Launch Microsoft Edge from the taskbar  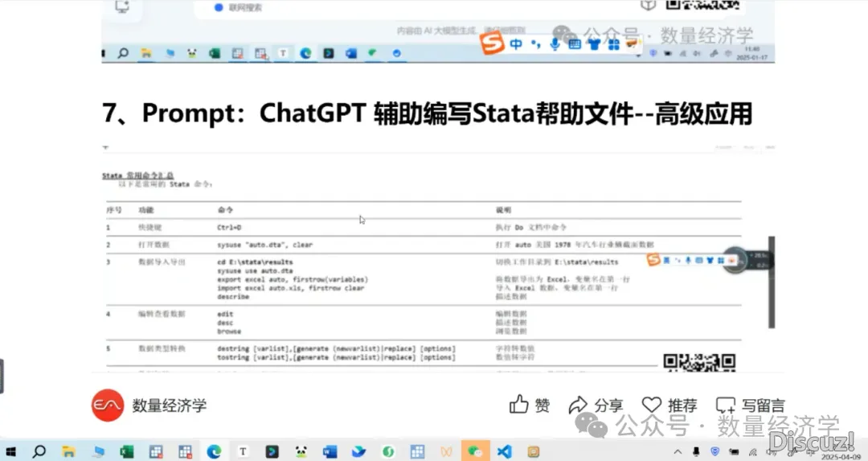pos(214,451)
